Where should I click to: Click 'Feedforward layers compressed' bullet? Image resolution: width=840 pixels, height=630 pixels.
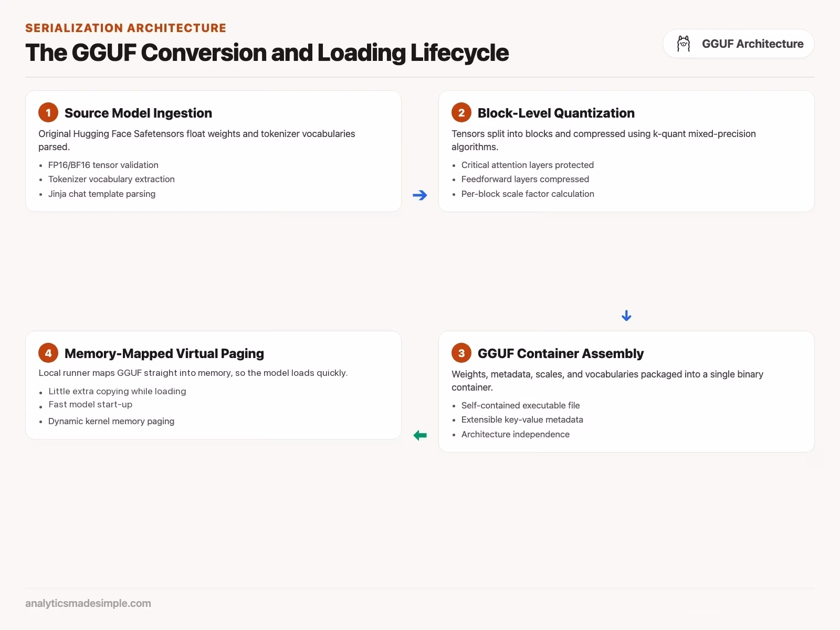coord(525,179)
